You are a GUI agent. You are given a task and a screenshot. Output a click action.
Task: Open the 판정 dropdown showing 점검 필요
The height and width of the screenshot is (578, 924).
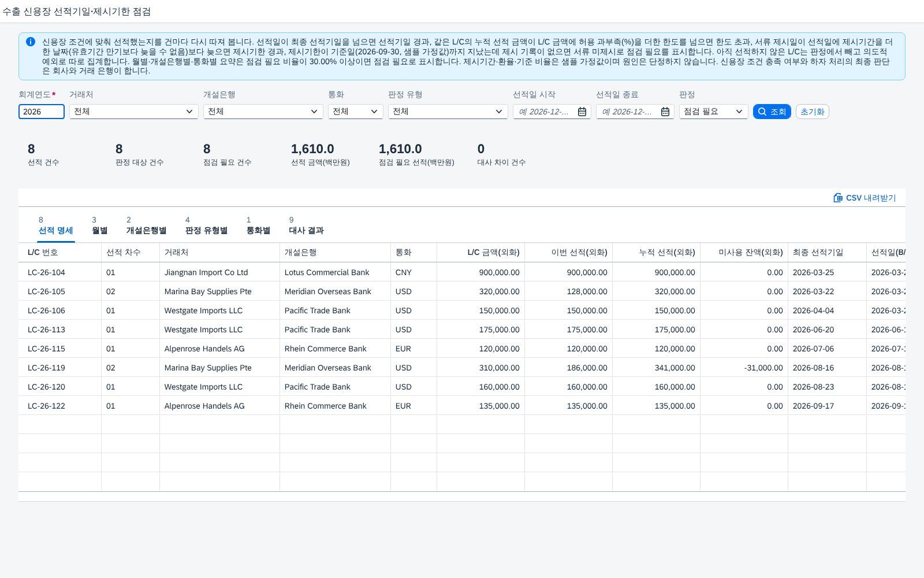click(714, 112)
